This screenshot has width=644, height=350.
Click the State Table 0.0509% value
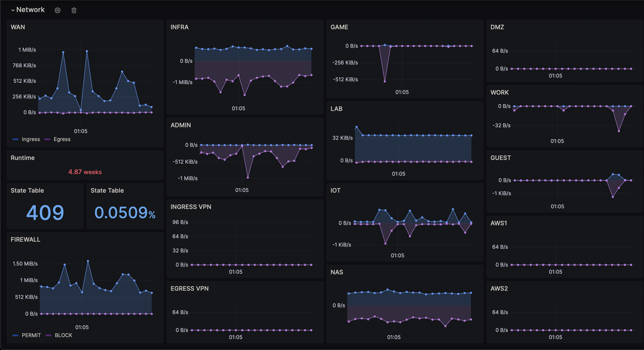[x=125, y=212]
